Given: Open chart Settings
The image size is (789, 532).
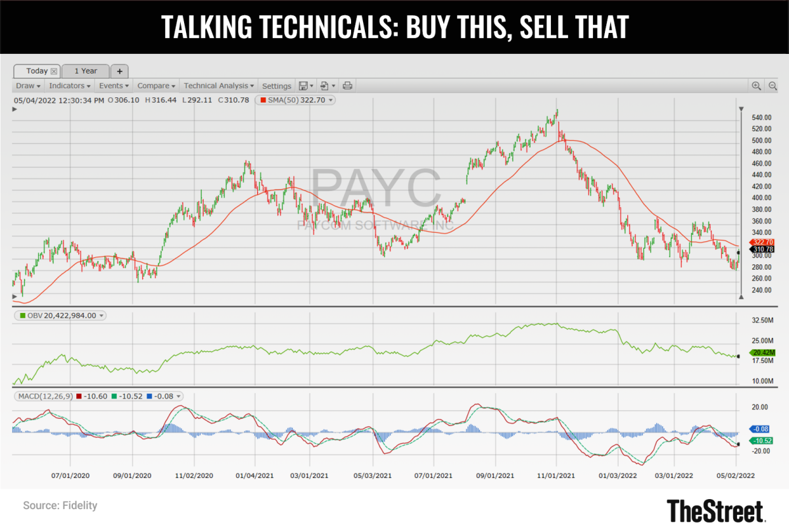Looking at the screenshot, I should [x=276, y=86].
